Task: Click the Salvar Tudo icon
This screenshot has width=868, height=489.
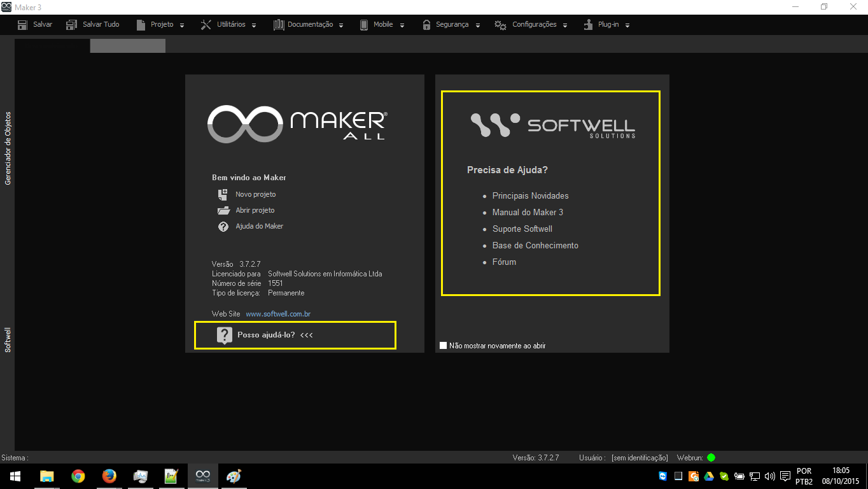Action: pyautogui.click(x=72, y=25)
